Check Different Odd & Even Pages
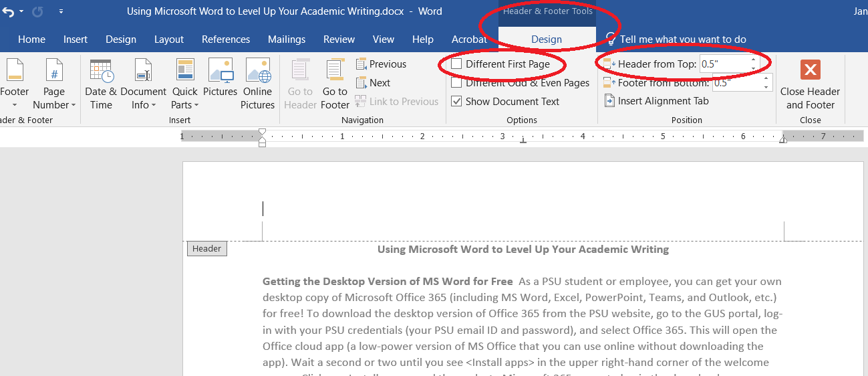 (x=456, y=83)
